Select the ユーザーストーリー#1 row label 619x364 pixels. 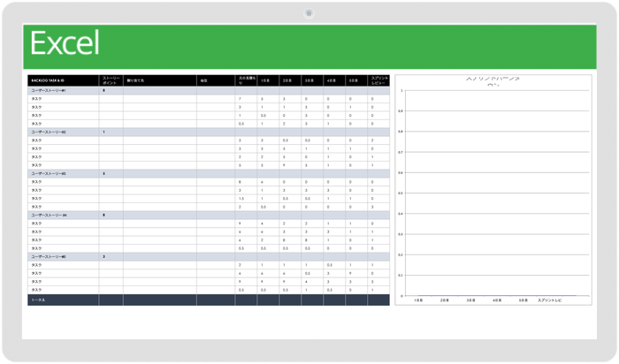point(49,91)
